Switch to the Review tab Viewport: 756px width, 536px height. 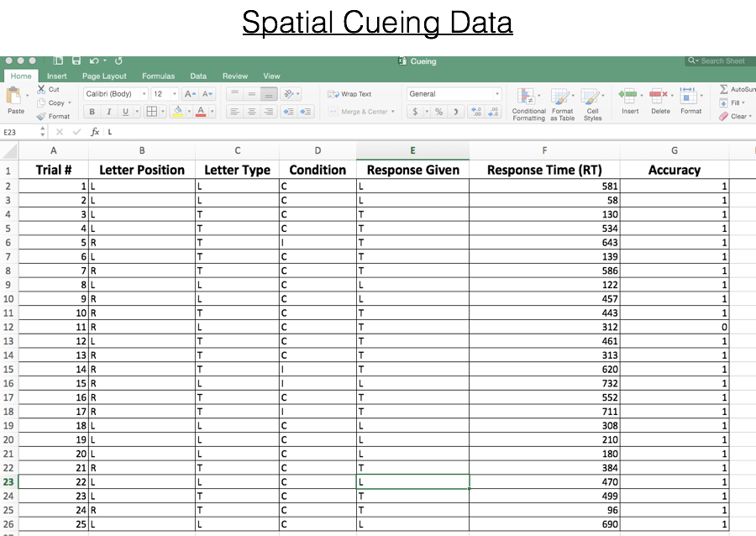click(235, 76)
